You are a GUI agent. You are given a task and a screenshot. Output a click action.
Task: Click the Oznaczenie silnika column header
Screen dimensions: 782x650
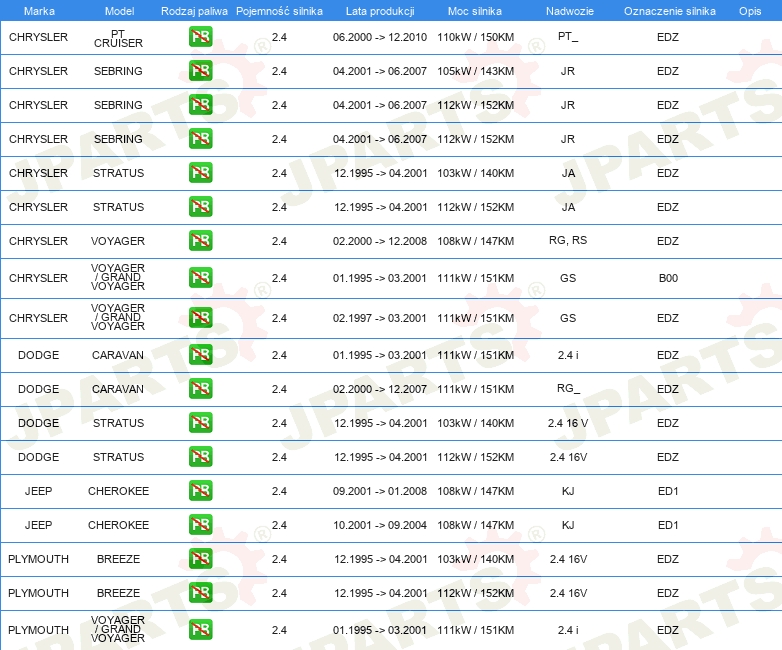670,11
